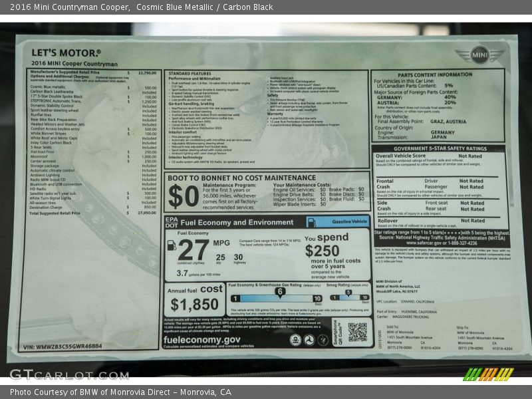Click the fuel pump icon beside 27 MPG
This screenshot has width=532, height=399.
pos(172,245)
